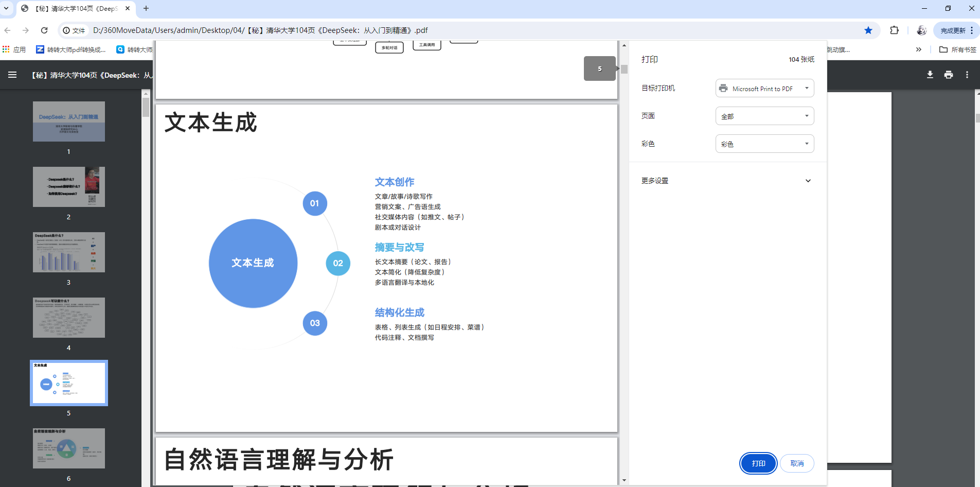
Task: Change the 彩色 color mode dropdown
Action: [764, 144]
